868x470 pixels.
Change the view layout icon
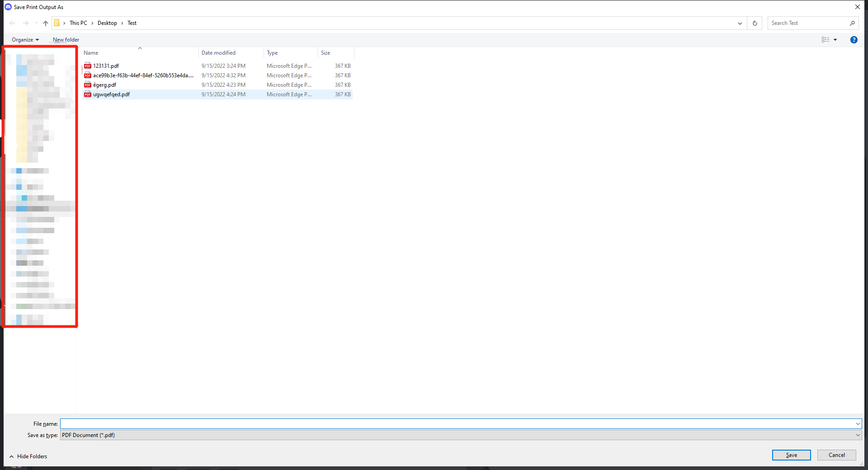coord(826,40)
